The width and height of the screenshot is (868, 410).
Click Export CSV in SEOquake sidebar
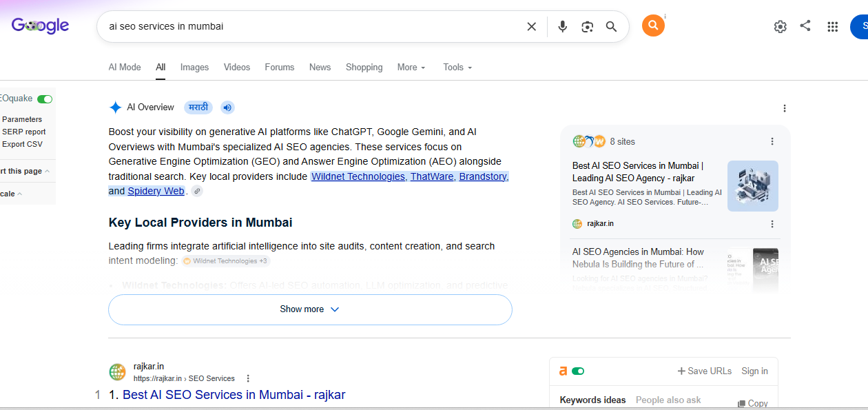click(22, 144)
